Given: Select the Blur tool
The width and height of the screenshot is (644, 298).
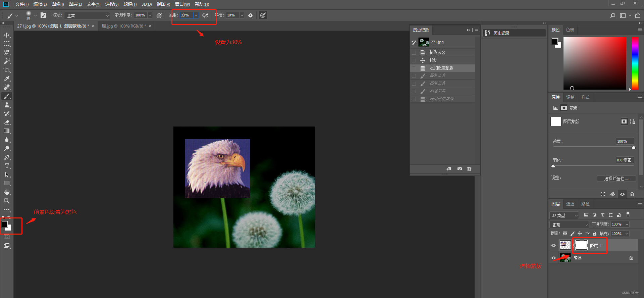Looking at the screenshot, I should 7,140.
